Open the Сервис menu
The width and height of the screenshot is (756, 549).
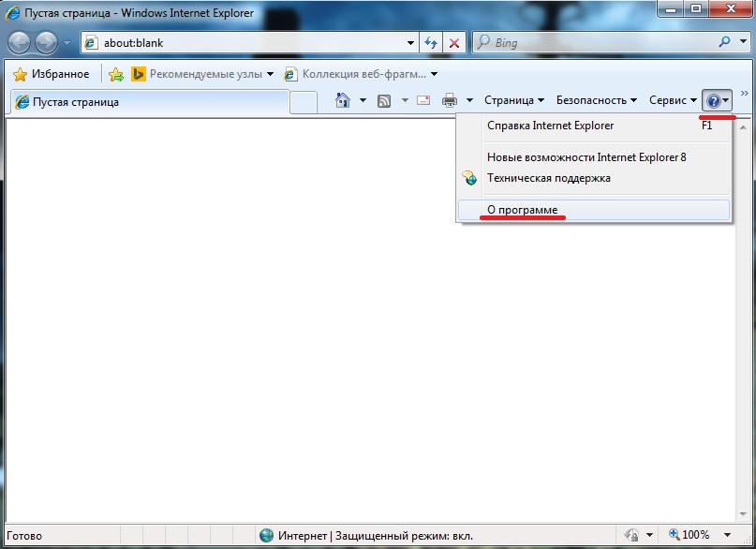pyautogui.click(x=673, y=100)
